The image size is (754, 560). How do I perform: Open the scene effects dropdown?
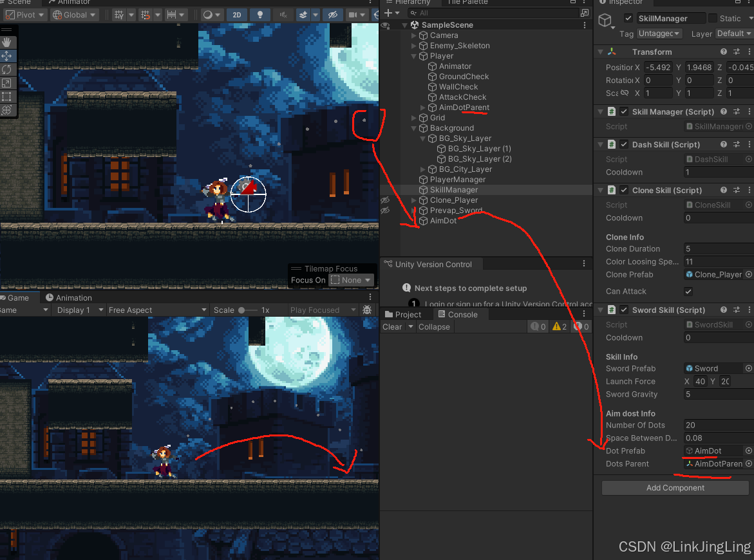click(x=316, y=15)
